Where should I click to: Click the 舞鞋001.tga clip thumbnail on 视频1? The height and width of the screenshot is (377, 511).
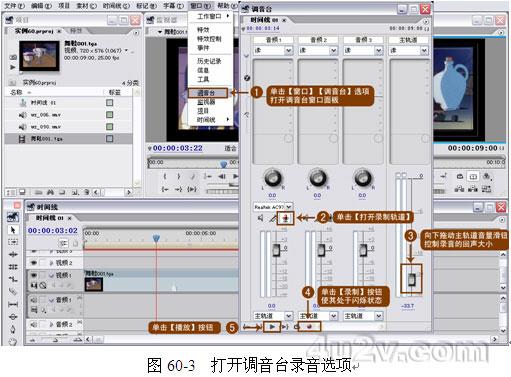tap(94, 284)
